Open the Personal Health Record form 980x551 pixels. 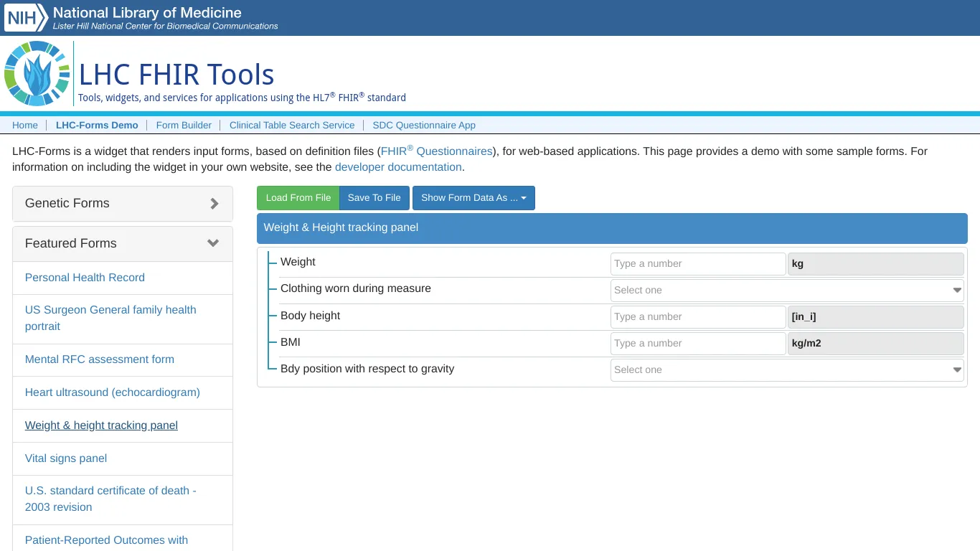(85, 278)
